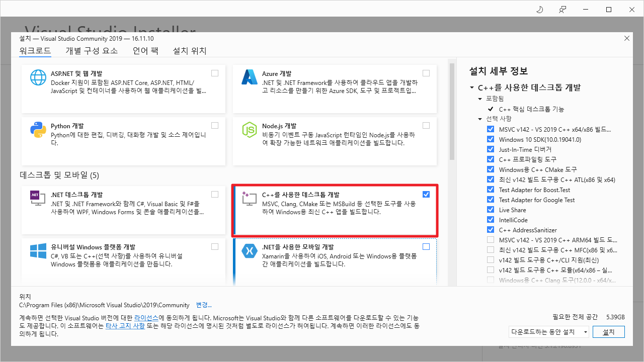Uncheck Test Adapter for Google Test option
This screenshot has width=644, height=362.
click(491, 200)
